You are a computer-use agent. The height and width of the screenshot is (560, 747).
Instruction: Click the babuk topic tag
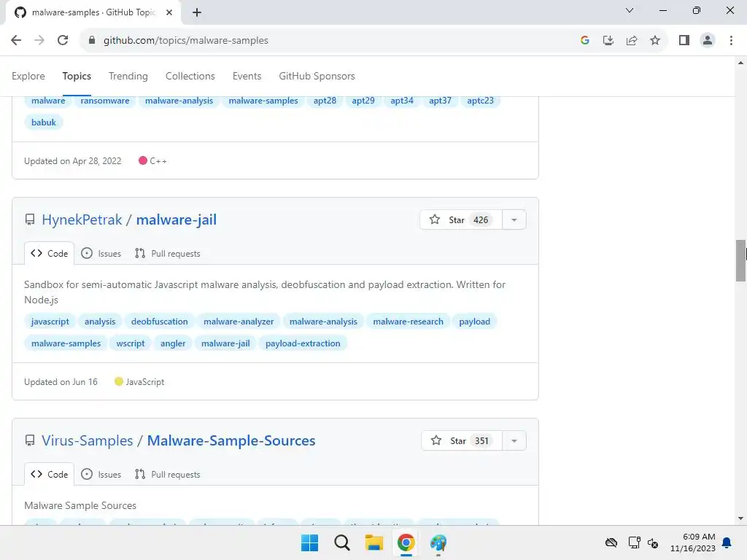(x=44, y=122)
